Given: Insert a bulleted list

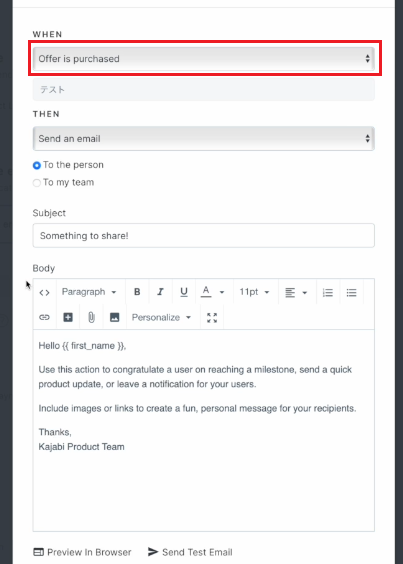Looking at the screenshot, I should coord(352,292).
